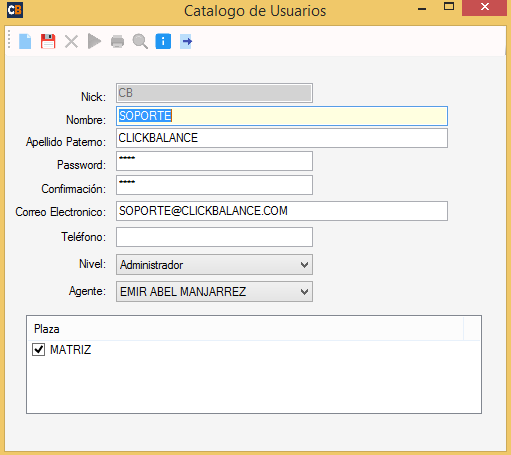Click the empty Teléfono field

[x=214, y=237]
